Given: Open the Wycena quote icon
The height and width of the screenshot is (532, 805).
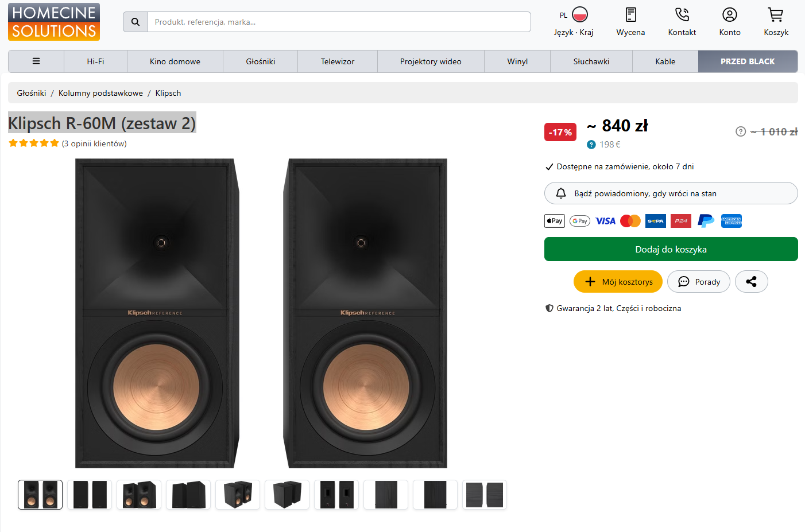Looking at the screenshot, I should 630,15.
